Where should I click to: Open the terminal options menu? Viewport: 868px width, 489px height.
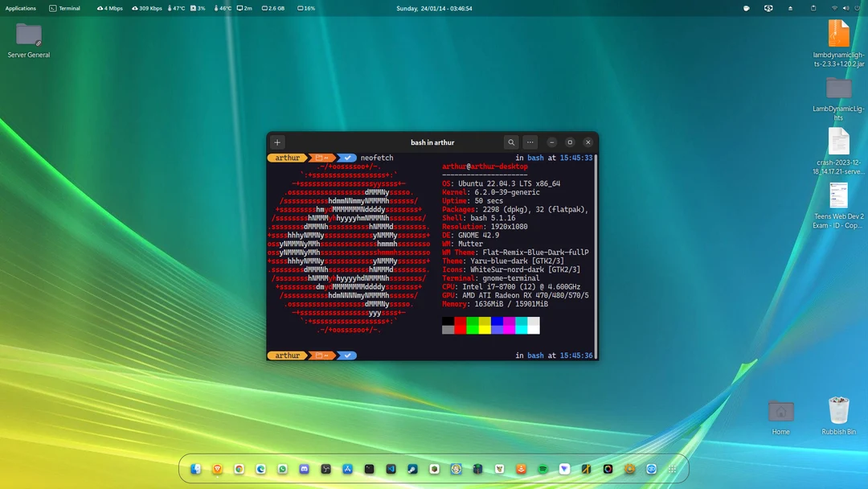(x=530, y=142)
